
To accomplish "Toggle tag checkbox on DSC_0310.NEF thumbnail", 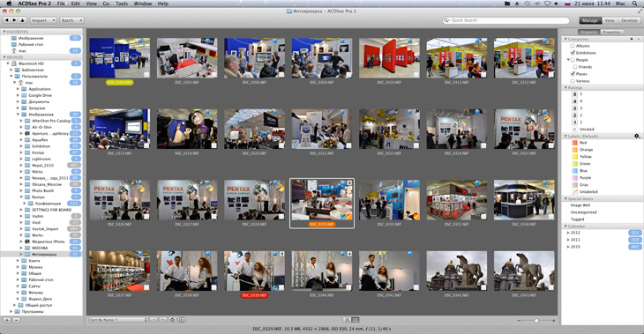I will point(416,75).
